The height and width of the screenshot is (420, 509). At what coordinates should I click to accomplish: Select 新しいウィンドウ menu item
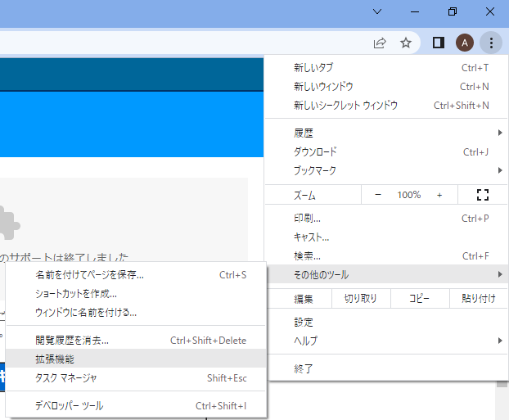(386, 87)
